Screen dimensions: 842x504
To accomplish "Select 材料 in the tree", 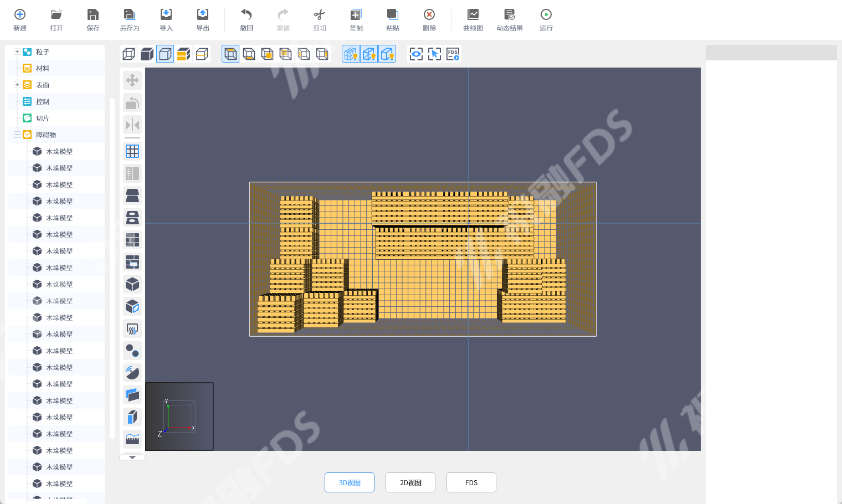I will coord(43,68).
